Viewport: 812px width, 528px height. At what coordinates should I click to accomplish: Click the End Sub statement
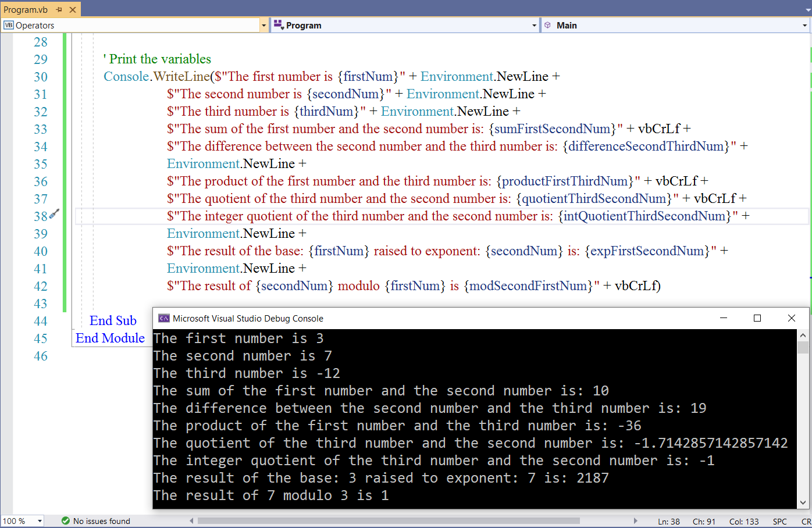113,320
